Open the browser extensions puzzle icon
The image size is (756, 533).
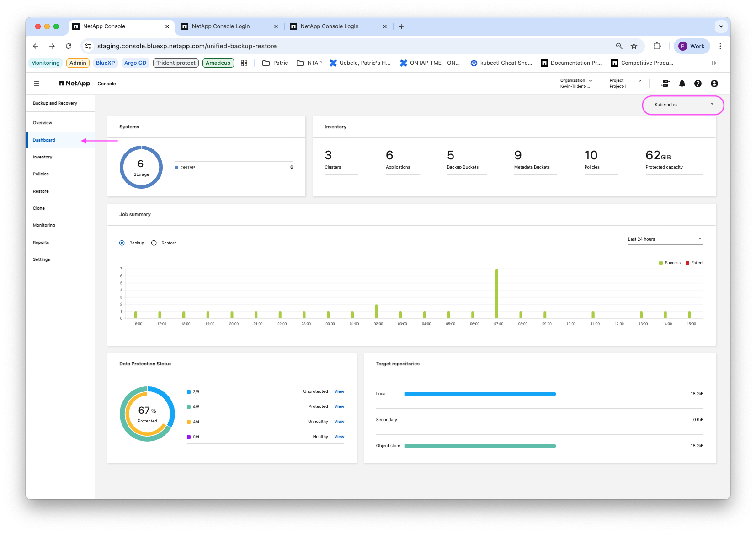point(657,46)
